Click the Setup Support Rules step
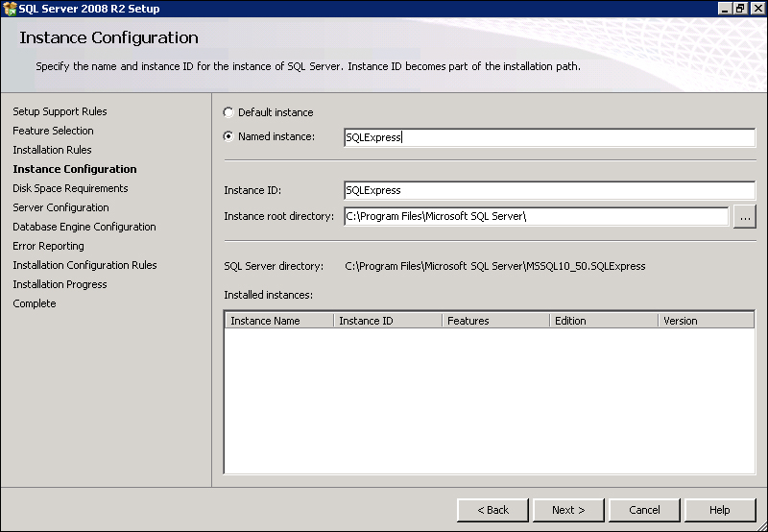 [60, 111]
